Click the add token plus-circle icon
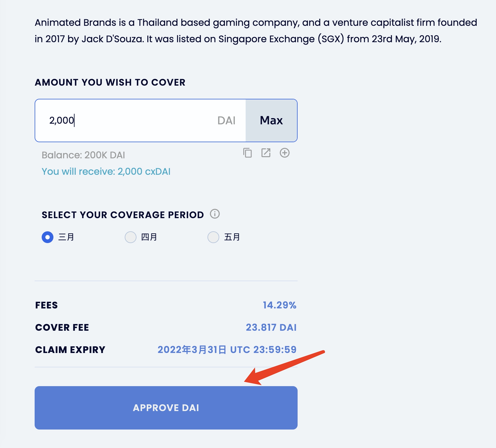 point(284,153)
